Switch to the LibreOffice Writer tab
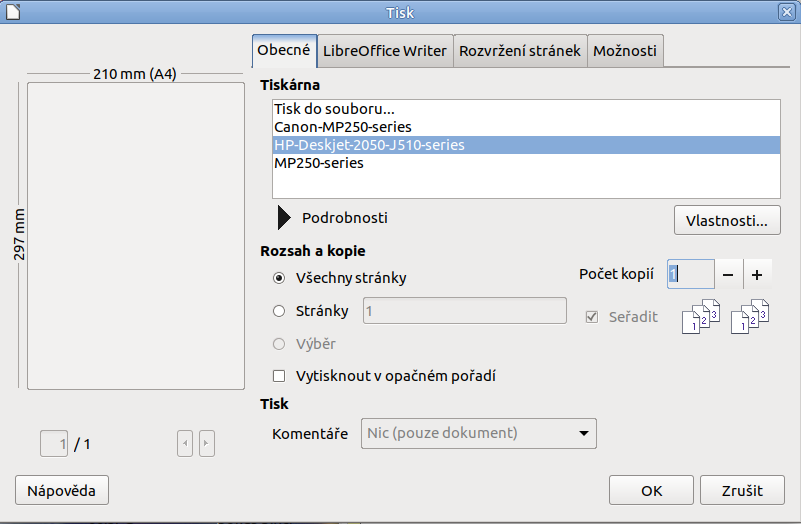 coord(385,50)
